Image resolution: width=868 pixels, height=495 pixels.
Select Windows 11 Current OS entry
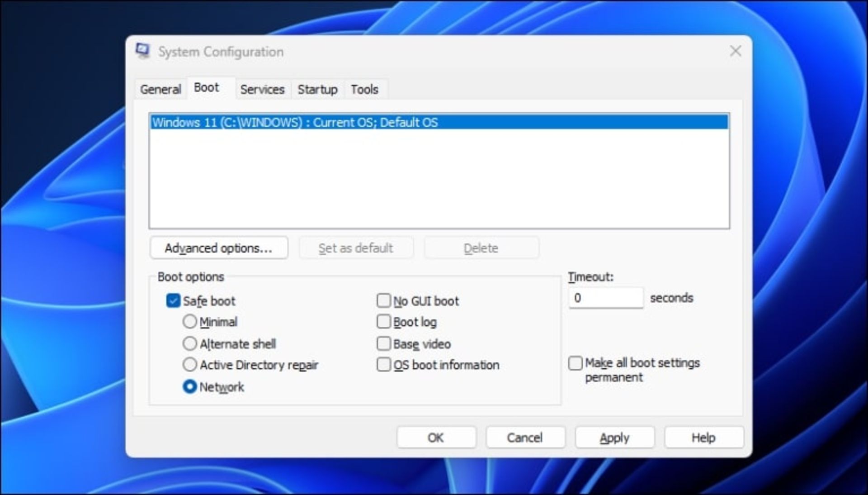[438, 122]
